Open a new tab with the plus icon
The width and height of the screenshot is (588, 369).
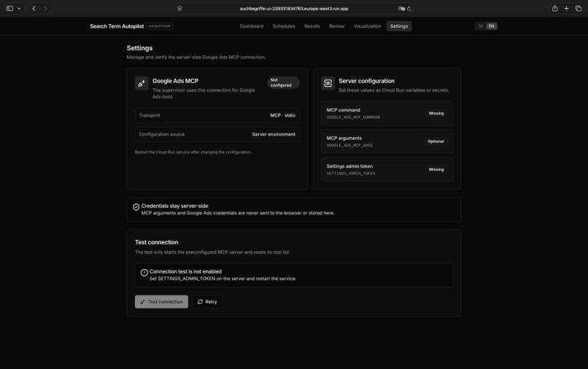pos(566,8)
